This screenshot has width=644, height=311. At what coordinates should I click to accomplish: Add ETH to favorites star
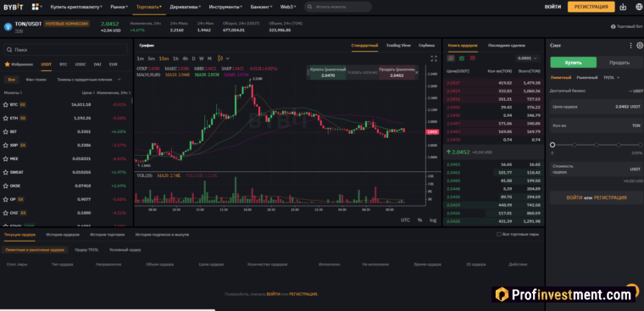6,119
